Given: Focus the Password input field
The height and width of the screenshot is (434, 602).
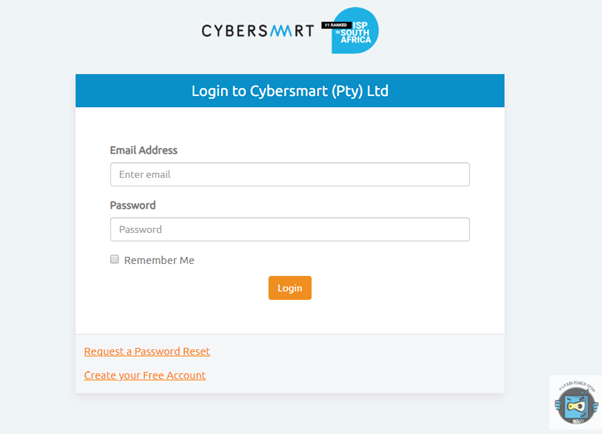Looking at the screenshot, I should tap(290, 229).
